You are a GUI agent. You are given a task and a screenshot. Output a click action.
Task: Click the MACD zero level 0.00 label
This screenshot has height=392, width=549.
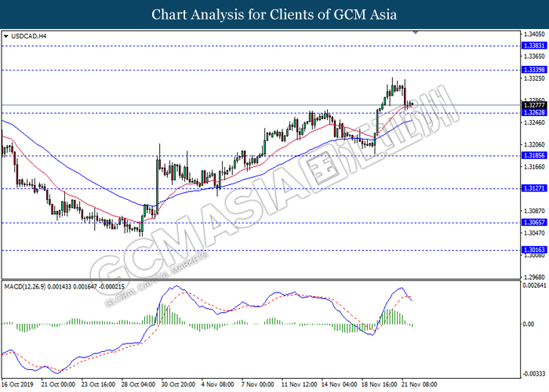529,324
